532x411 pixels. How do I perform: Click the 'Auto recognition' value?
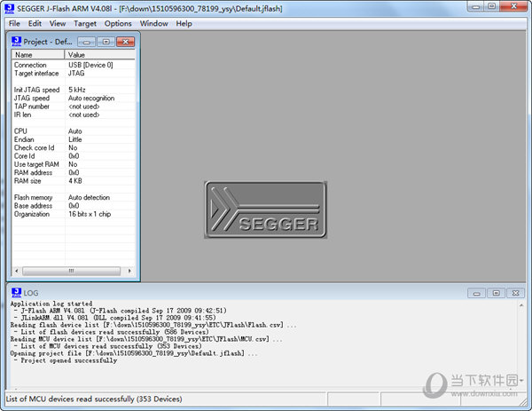coord(91,99)
